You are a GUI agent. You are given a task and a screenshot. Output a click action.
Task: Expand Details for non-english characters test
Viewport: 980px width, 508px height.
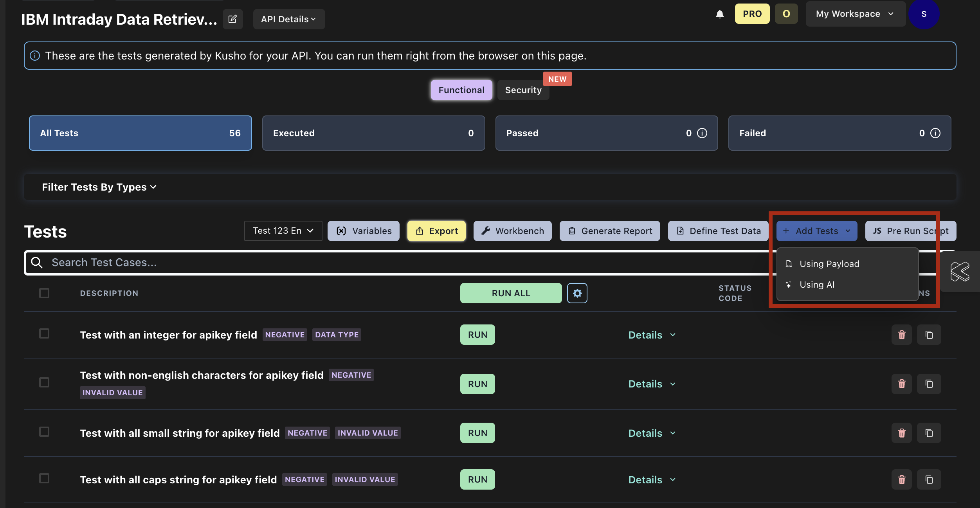click(x=652, y=384)
